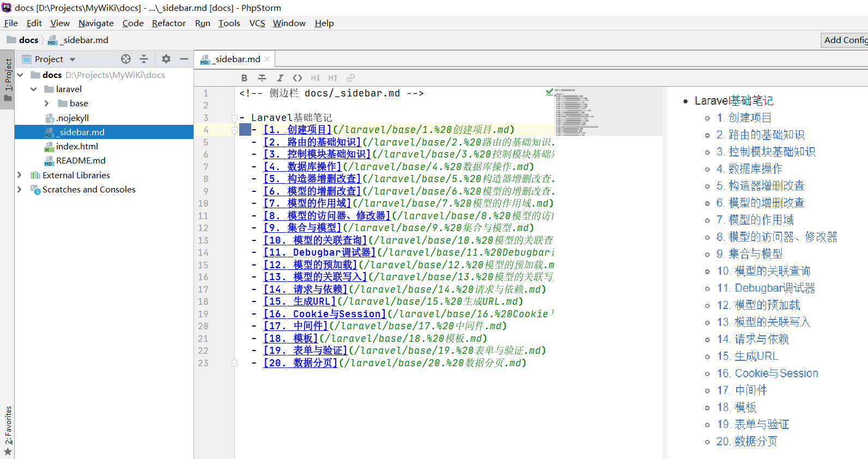Click editor link text [17. 中间件]

(x=296, y=326)
